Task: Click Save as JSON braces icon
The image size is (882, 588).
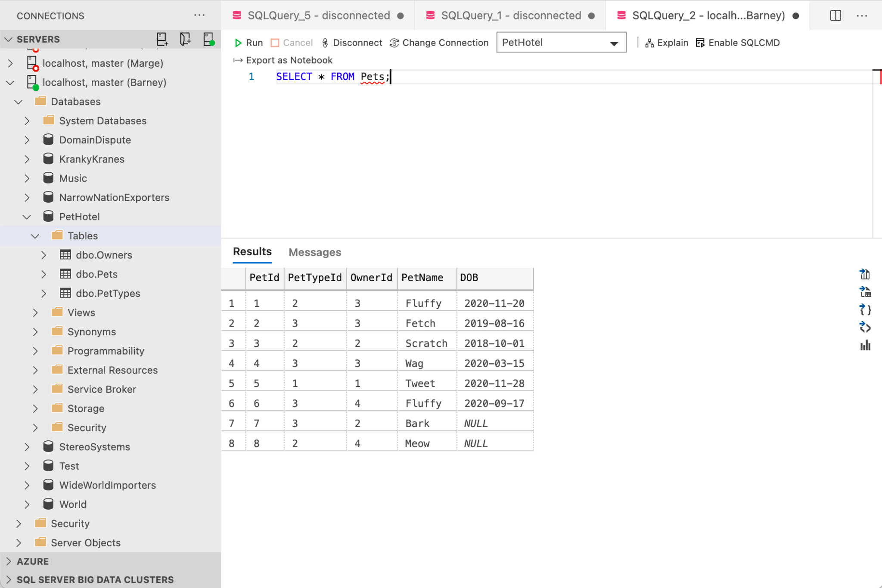Action: [x=865, y=309]
